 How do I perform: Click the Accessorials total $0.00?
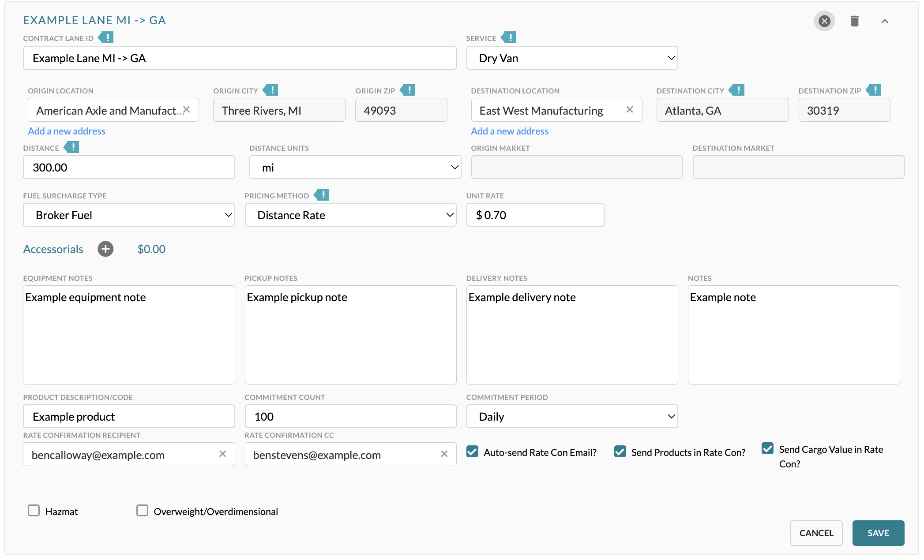click(x=151, y=250)
